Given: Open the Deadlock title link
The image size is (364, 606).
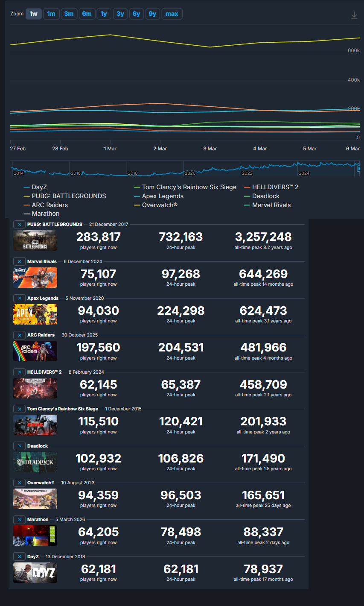Looking at the screenshot, I should click(38, 446).
